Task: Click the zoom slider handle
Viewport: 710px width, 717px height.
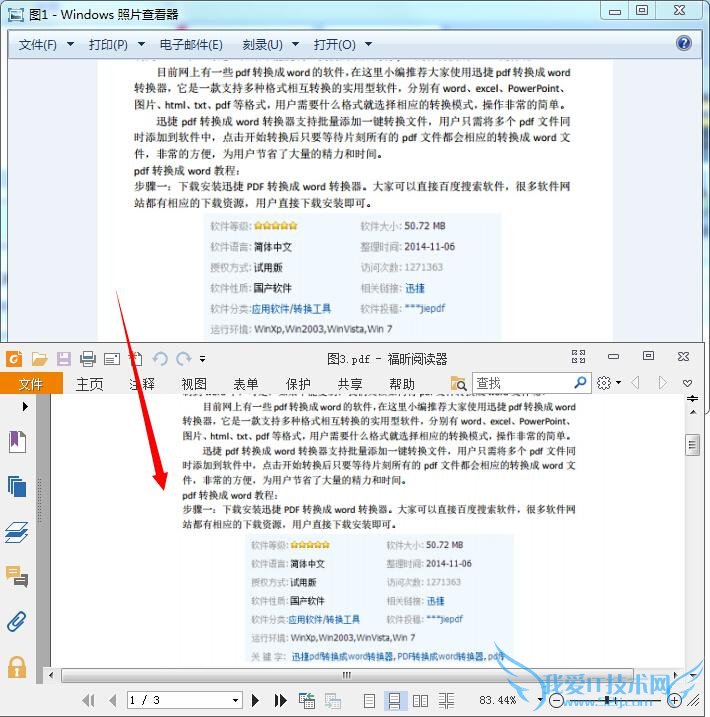Action: pos(607,700)
